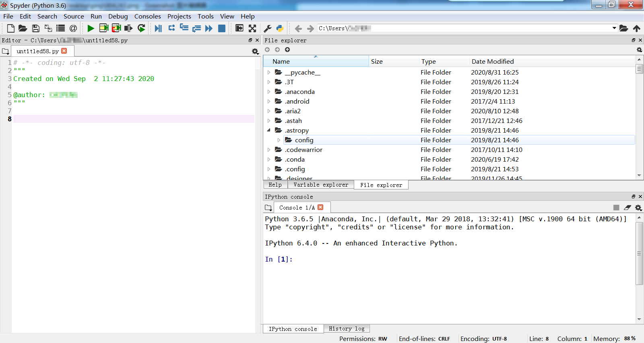Browse editor tabs button

tap(6, 51)
